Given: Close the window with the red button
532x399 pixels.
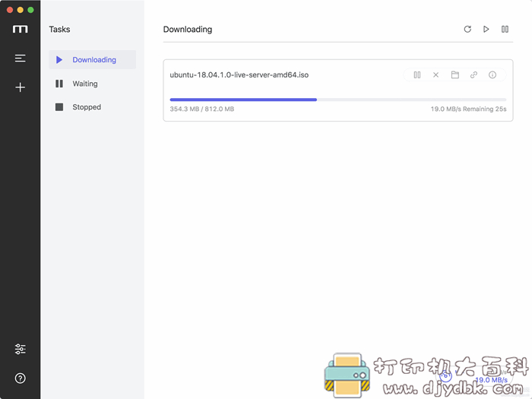Looking at the screenshot, I should point(10,10).
